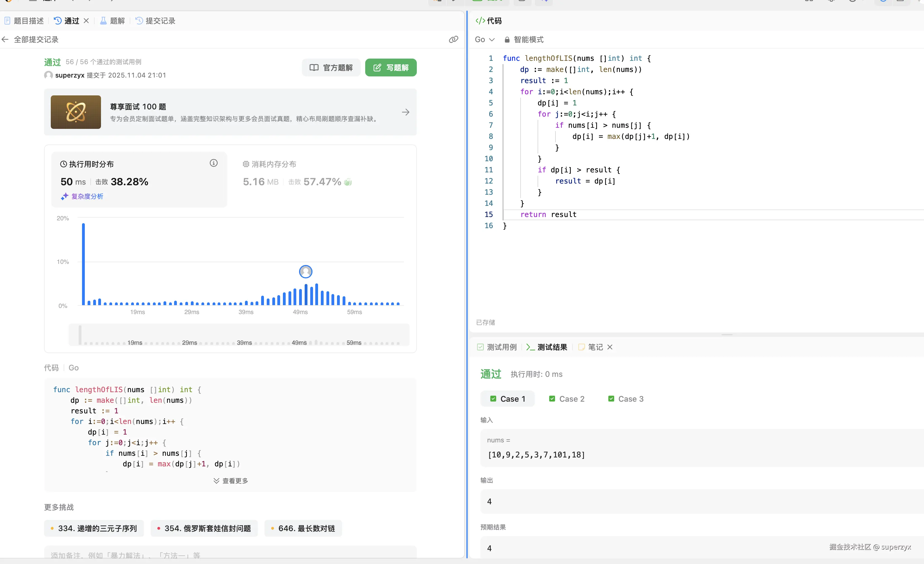Click the premium interview banner arrow
The width and height of the screenshot is (924, 564).
point(405,112)
